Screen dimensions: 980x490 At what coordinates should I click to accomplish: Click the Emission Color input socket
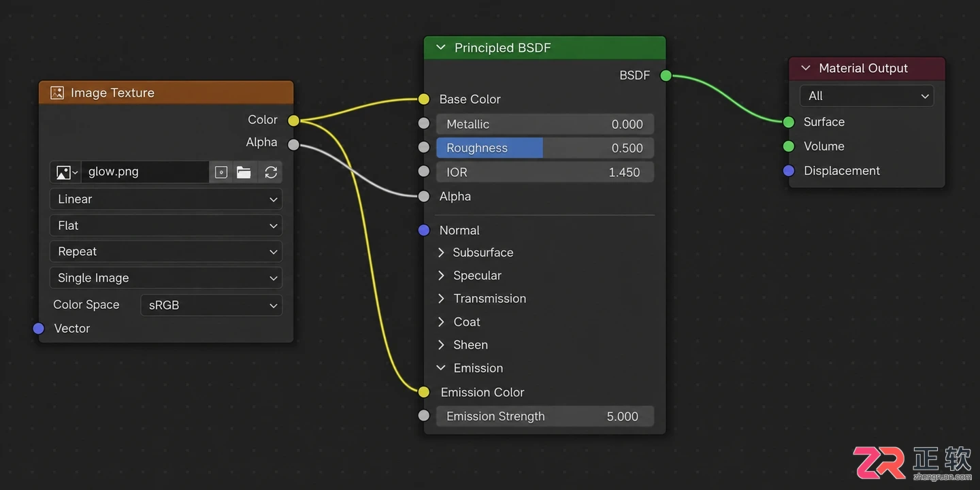click(424, 392)
